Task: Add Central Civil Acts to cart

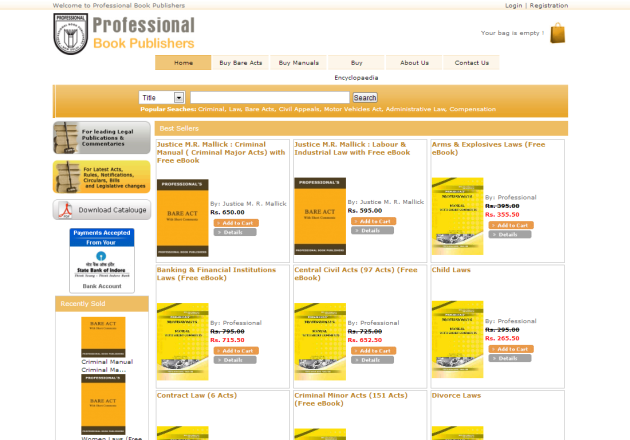Action: tap(373, 350)
